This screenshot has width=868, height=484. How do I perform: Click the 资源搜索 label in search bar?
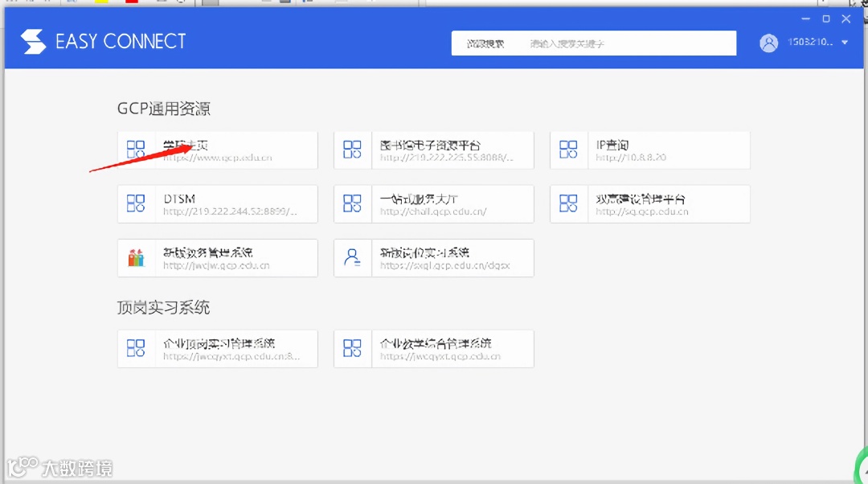pyautogui.click(x=485, y=43)
